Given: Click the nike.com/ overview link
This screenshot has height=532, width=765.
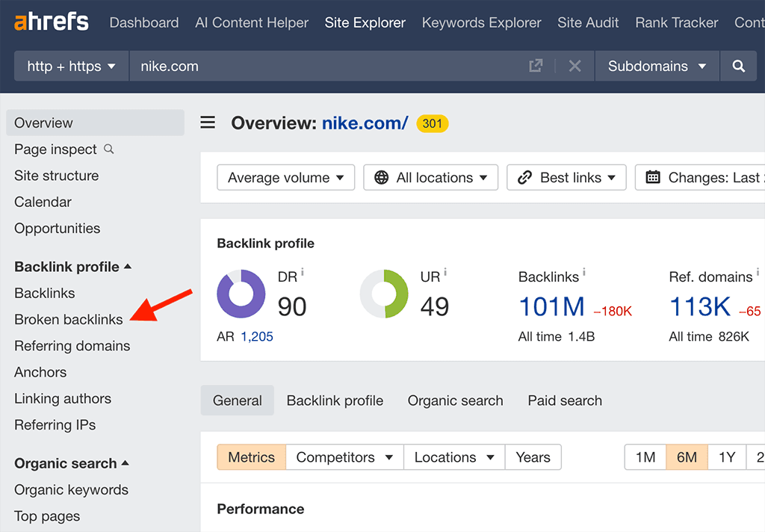Looking at the screenshot, I should click(x=365, y=123).
